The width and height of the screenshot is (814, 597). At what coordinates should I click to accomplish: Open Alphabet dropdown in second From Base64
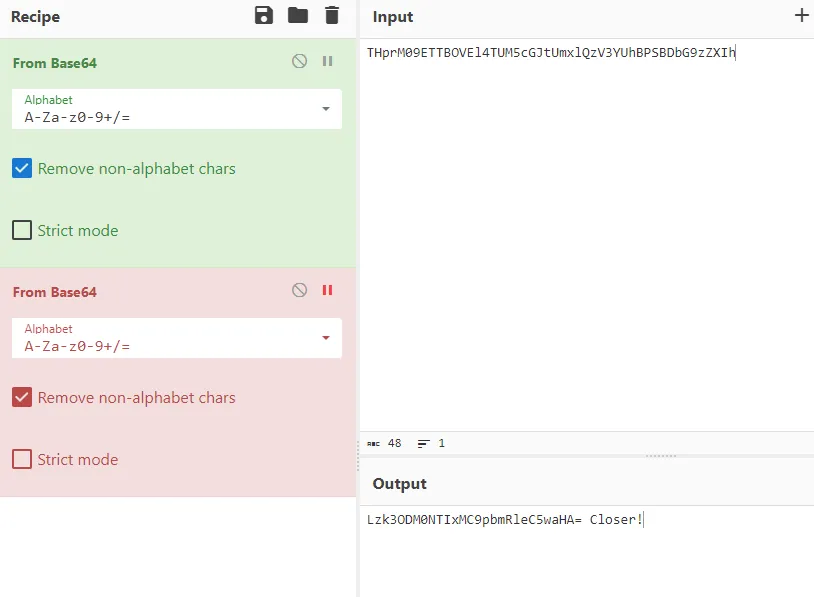pos(326,338)
